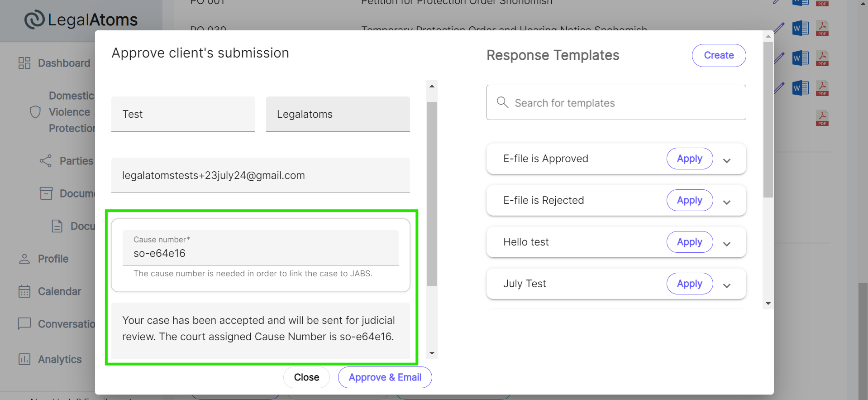Click the templates scrollbar up arrow
This screenshot has width=868, height=400.
pyautogui.click(x=768, y=36)
